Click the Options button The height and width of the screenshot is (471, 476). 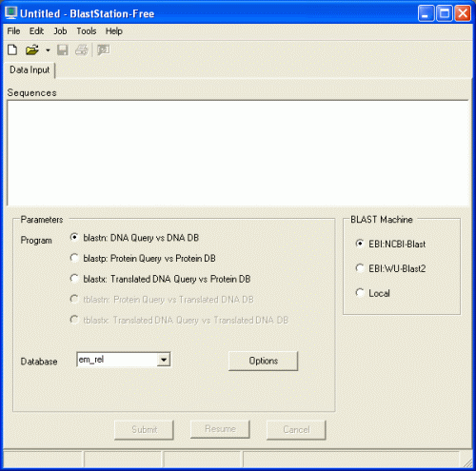click(x=263, y=361)
